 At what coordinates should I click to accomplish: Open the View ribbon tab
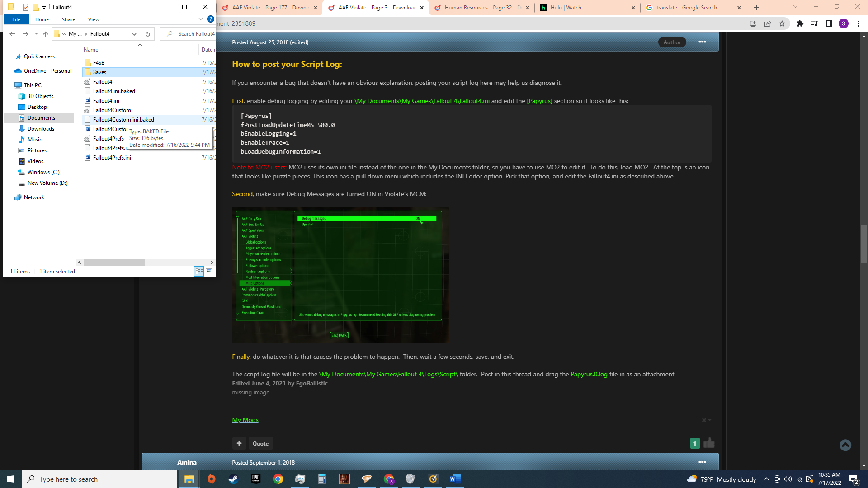coord(94,19)
